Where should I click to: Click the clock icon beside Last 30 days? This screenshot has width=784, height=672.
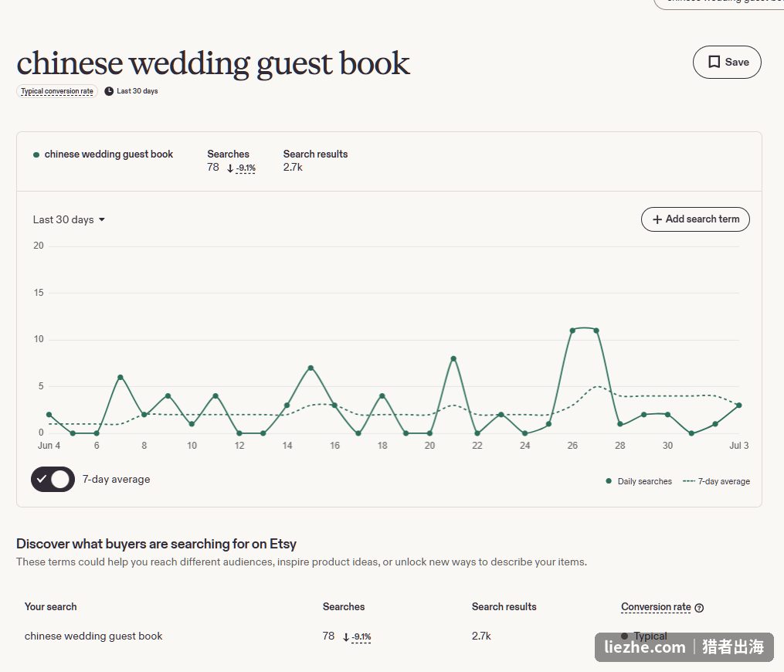[108, 91]
